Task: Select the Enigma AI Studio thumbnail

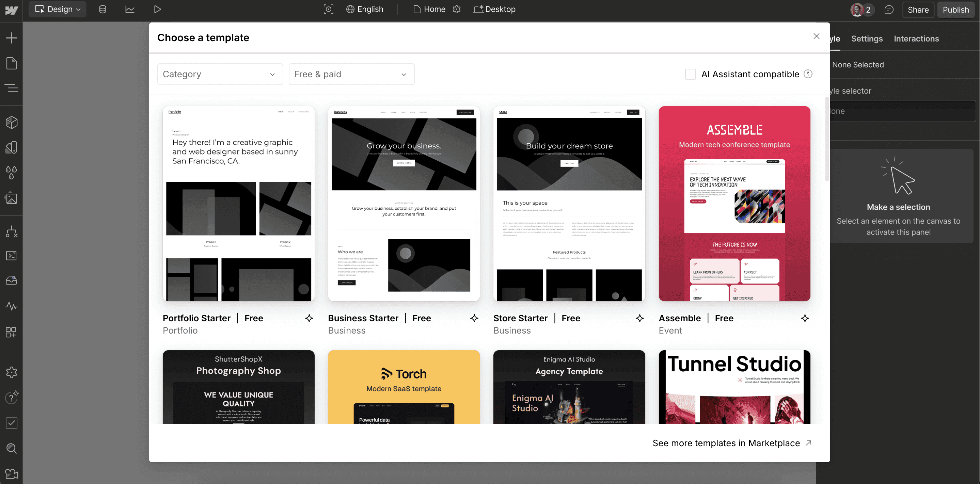Action: pyautogui.click(x=569, y=387)
